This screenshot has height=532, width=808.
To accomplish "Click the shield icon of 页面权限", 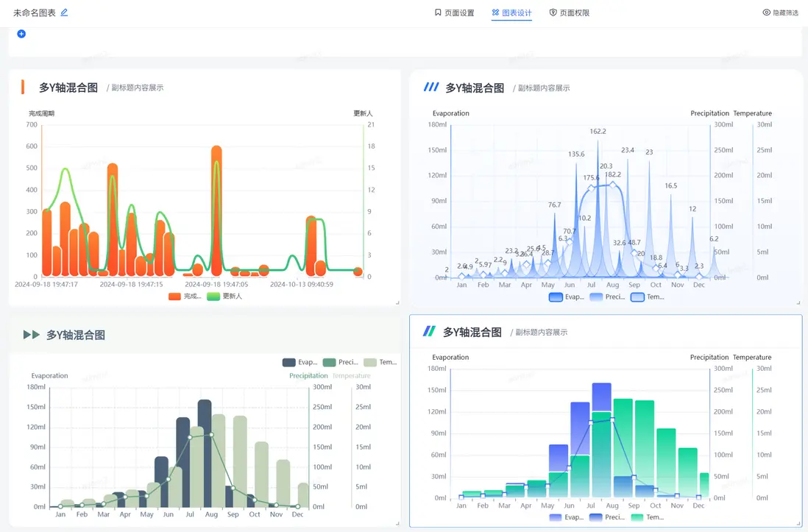I will click(553, 13).
